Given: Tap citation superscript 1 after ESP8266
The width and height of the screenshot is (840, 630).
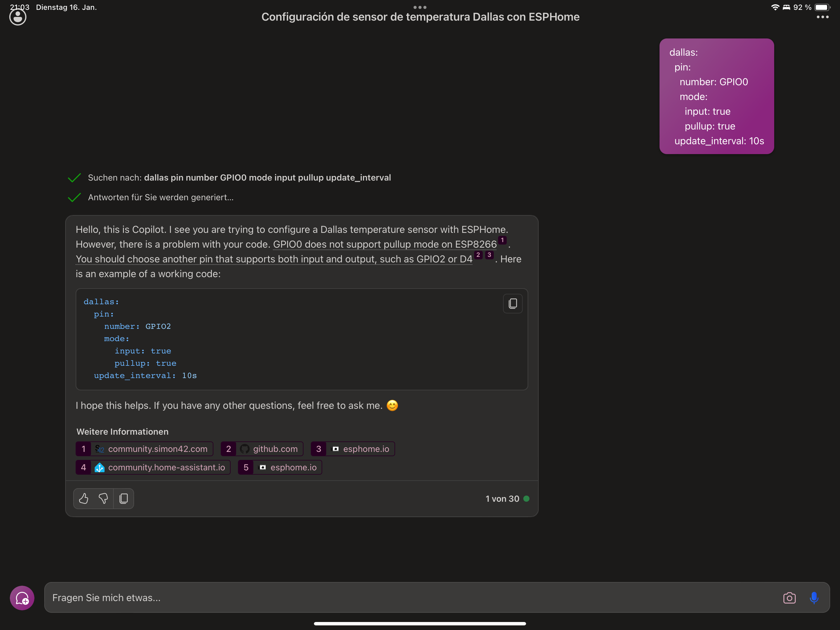Looking at the screenshot, I should [x=502, y=240].
